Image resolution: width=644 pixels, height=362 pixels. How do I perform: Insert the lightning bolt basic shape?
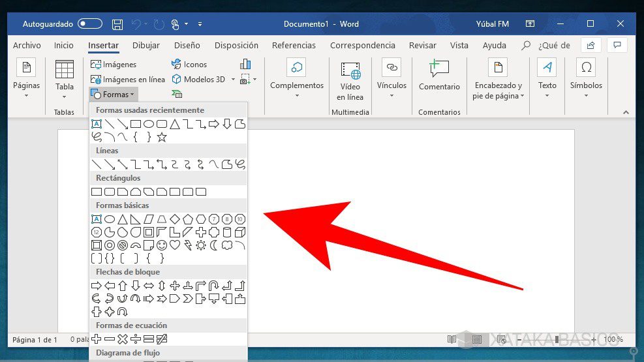(x=188, y=245)
